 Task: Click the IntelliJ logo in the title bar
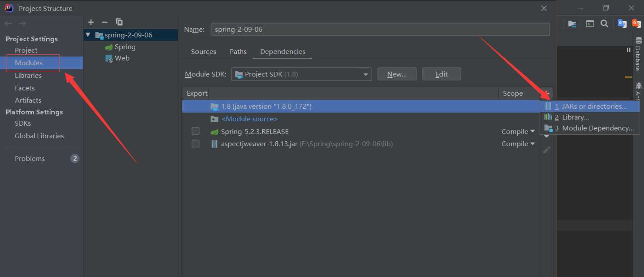pos(9,8)
